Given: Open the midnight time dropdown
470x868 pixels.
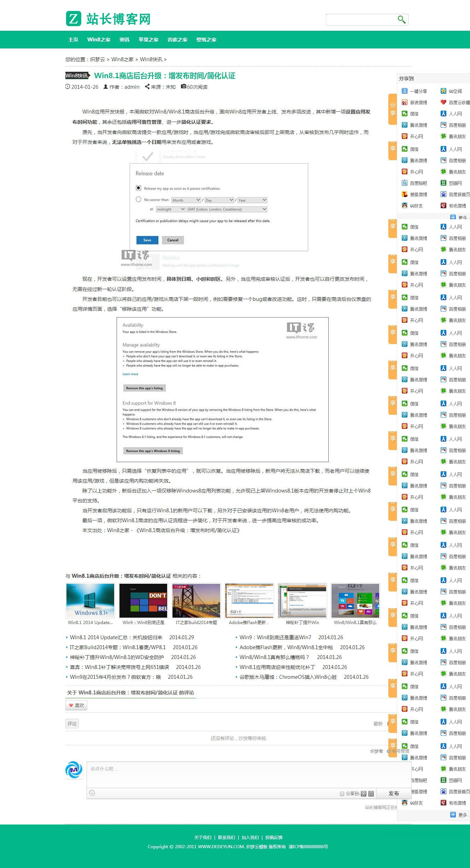Looking at the screenshot, I should 171,209.
